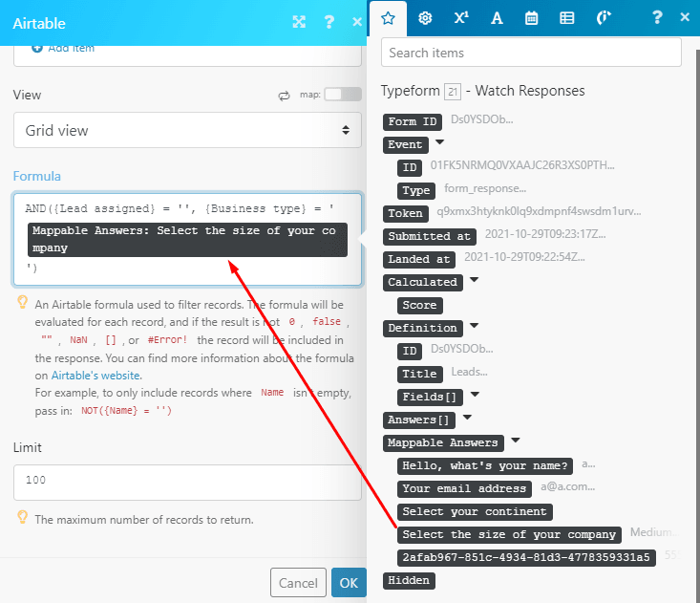Image resolution: width=700 pixels, height=603 pixels.
Task: Click the Limit input field
Action: tap(187, 481)
